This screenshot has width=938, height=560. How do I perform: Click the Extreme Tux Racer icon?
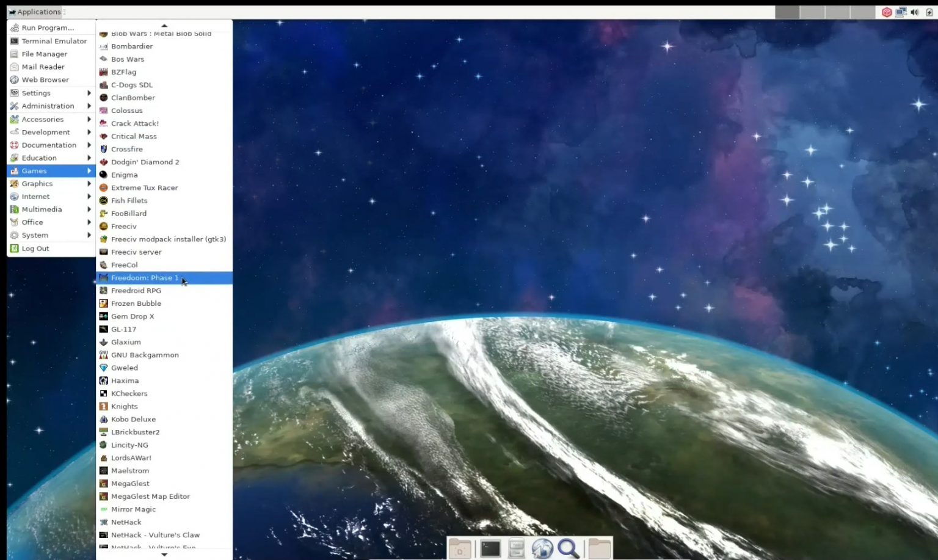click(104, 188)
